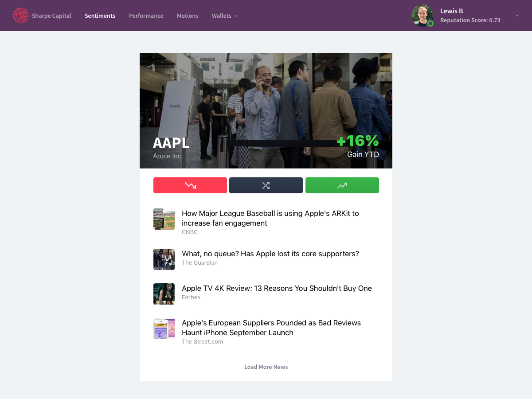The image size is (532, 399).
Task: Click The Guardian source label
Action: click(x=199, y=262)
